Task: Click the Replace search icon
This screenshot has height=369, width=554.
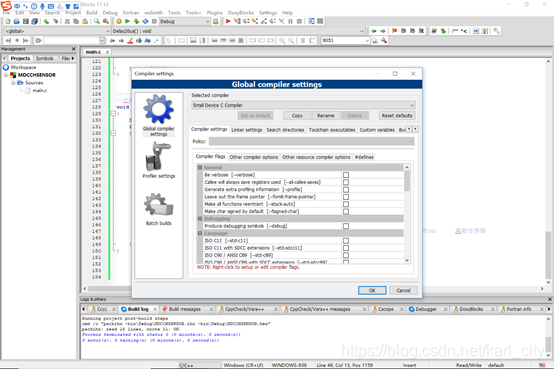Action: tap(105, 22)
